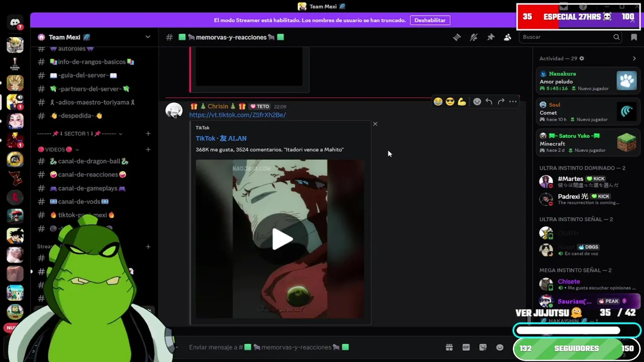The image size is (644, 362).
Task: Open Satoru Yuko Minecraft activity card
Action: pyautogui.click(x=588, y=143)
